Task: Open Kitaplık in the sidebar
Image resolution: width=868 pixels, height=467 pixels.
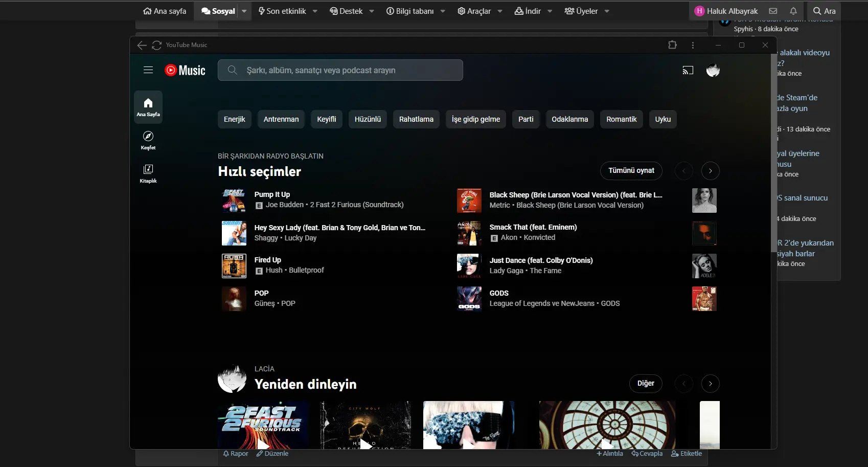Action: [x=148, y=173]
